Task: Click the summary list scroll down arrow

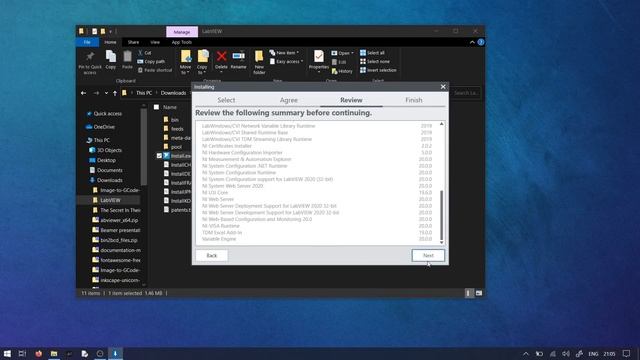Action: tap(442, 242)
